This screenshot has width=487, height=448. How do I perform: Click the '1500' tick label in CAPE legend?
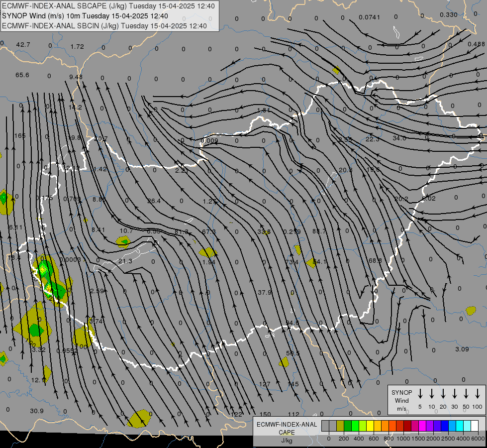coord(418,439)
